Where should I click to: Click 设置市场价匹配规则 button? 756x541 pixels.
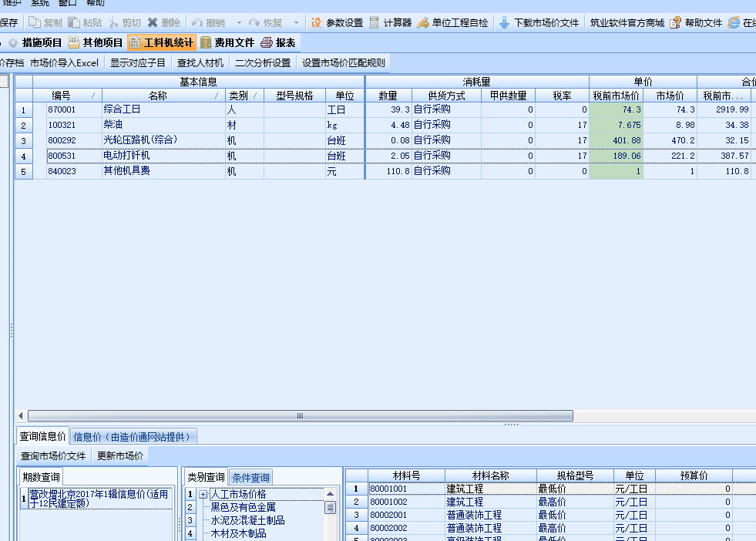(x=344, y=63)
